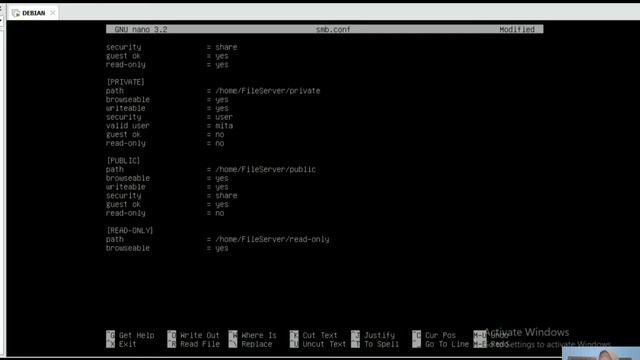Click the GNU nano 3.2 title text

coord(141,29)
